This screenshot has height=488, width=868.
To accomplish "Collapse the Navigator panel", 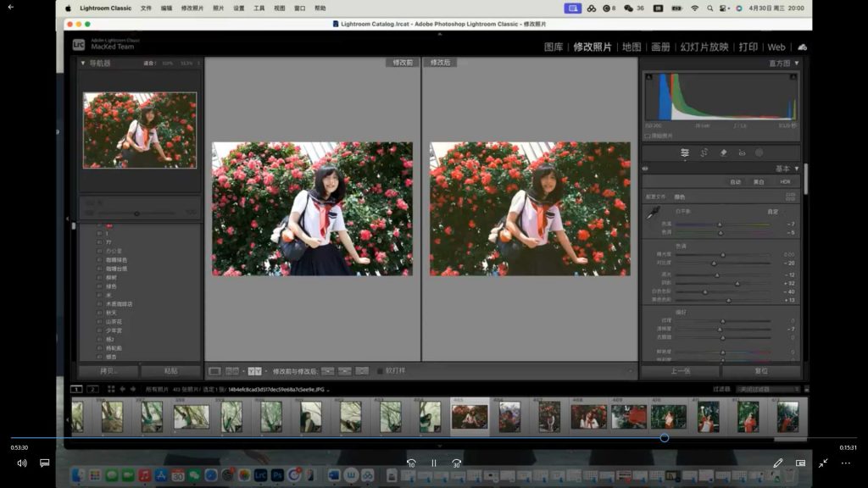I will pos(83,64).
